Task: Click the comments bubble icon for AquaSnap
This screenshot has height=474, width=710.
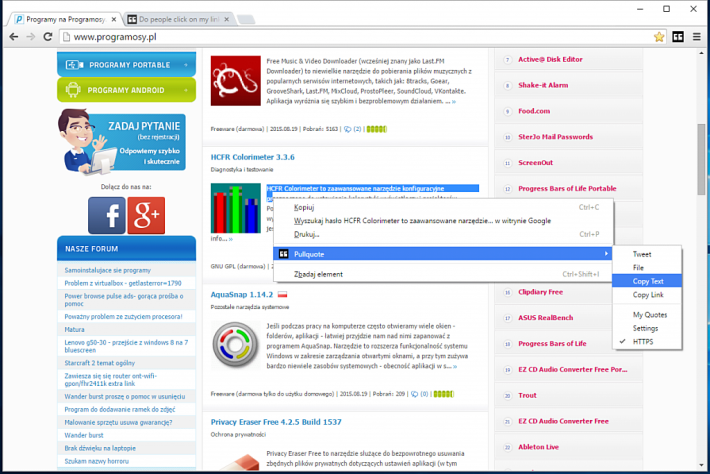Action: click(x=414, y=394)
